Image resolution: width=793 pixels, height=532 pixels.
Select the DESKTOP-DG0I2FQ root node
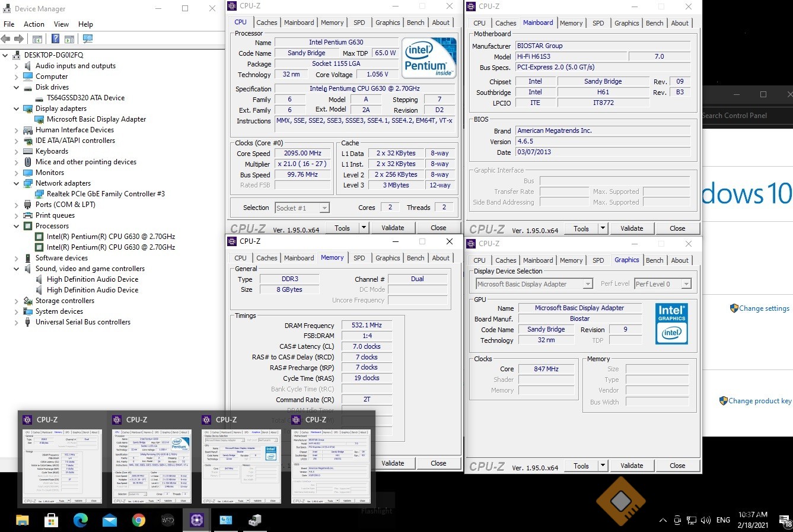[53, 55]
